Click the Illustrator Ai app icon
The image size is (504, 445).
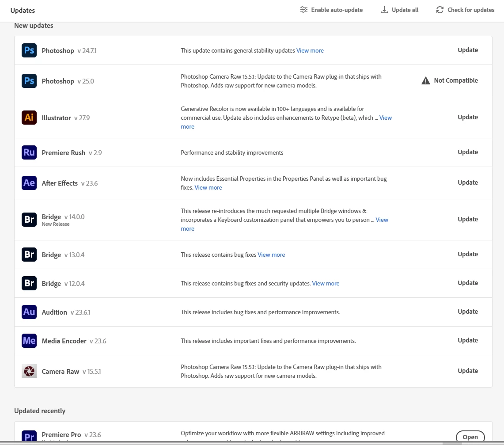tap(29, 118)
